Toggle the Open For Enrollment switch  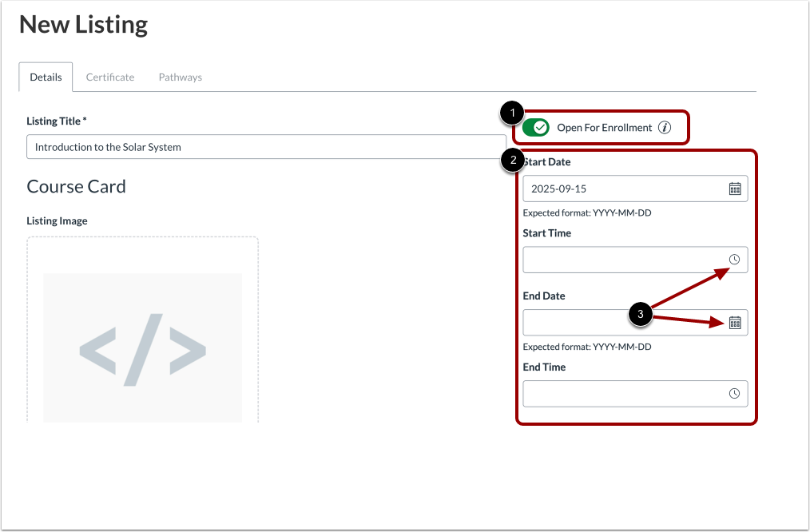(535, 128)
